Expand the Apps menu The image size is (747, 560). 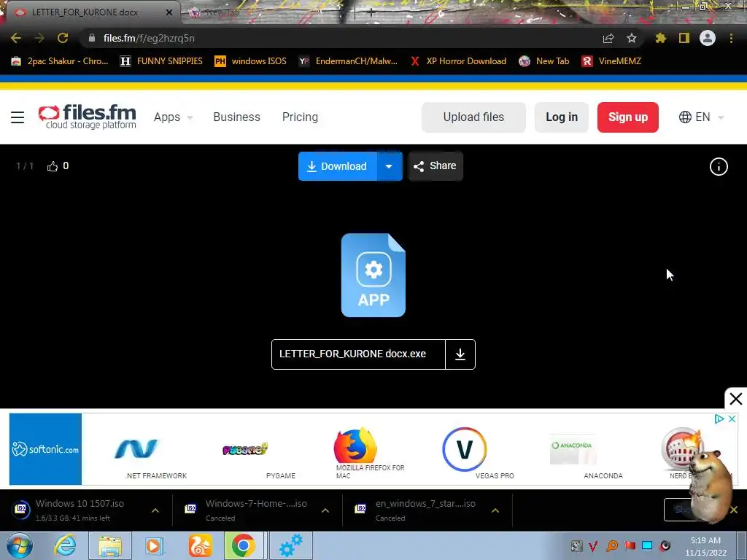click(x=174, y=117)
